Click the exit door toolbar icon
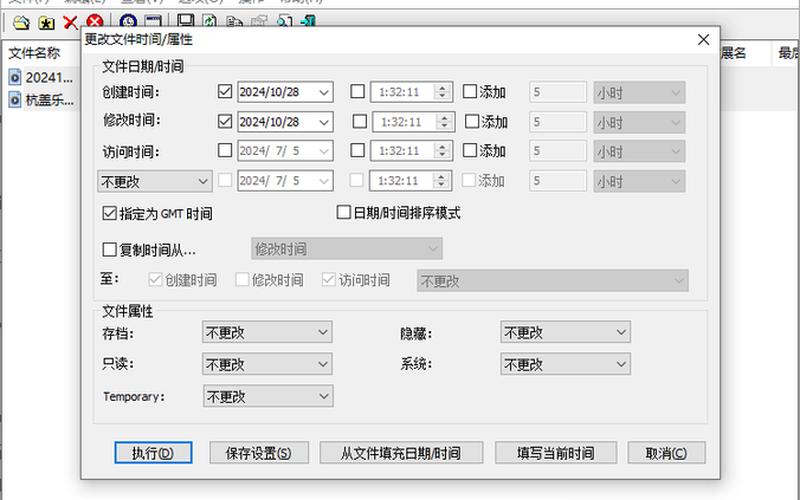This screenshot has height=500, width=800. 308,20
